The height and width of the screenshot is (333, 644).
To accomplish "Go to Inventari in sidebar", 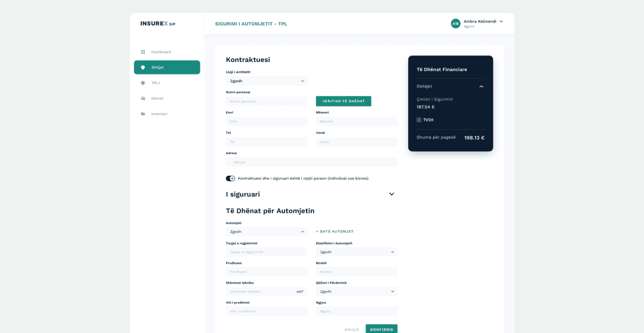I will (159, 114).
